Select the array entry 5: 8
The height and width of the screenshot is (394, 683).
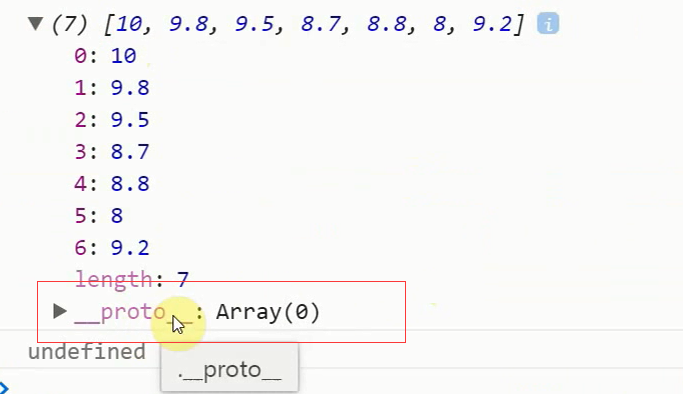pyautogui.click(x=99, y=216)
